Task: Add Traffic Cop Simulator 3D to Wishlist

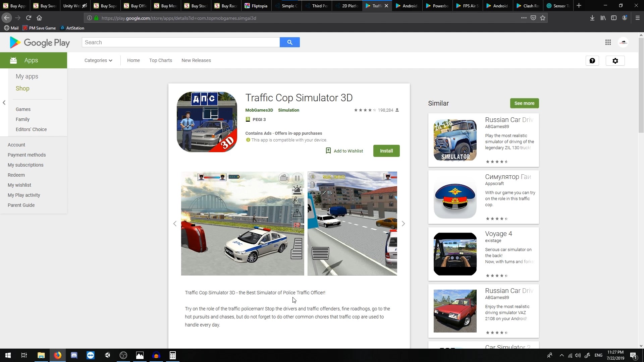Action: tap(344, 151)
